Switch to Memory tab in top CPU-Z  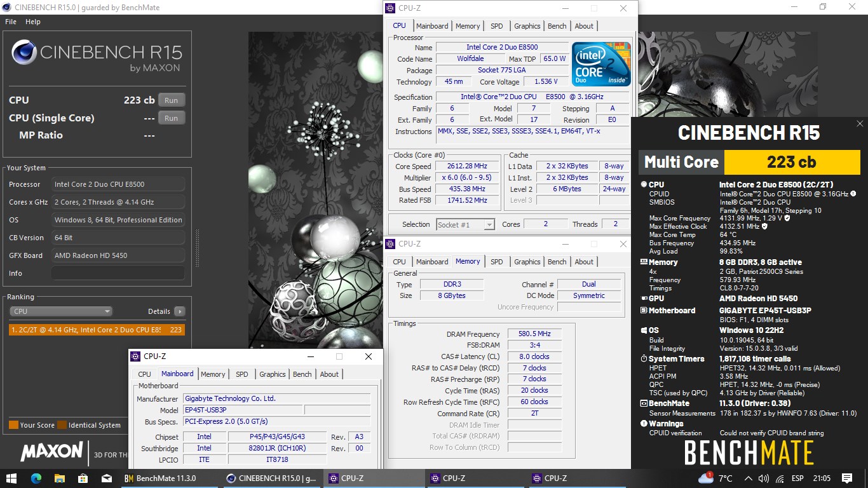point(468,26)
